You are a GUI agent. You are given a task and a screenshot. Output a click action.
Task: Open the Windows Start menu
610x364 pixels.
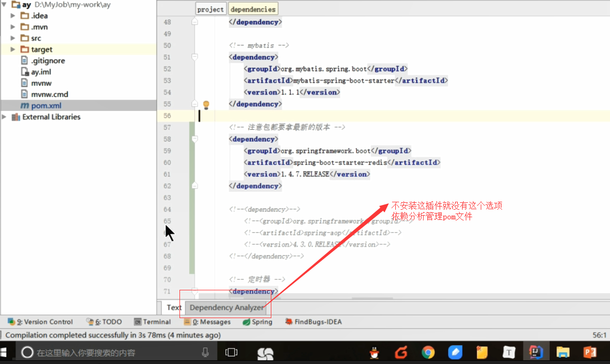click(x=4, y=353)
